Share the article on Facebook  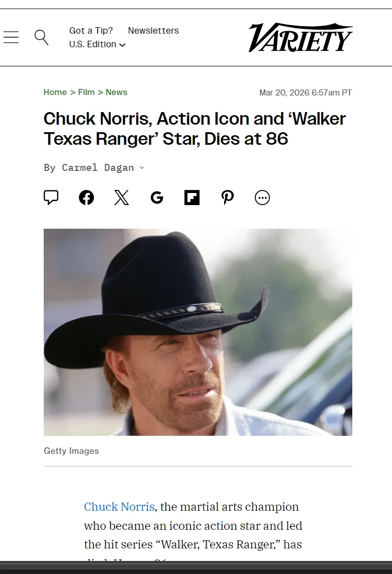[x=86, y=198]
